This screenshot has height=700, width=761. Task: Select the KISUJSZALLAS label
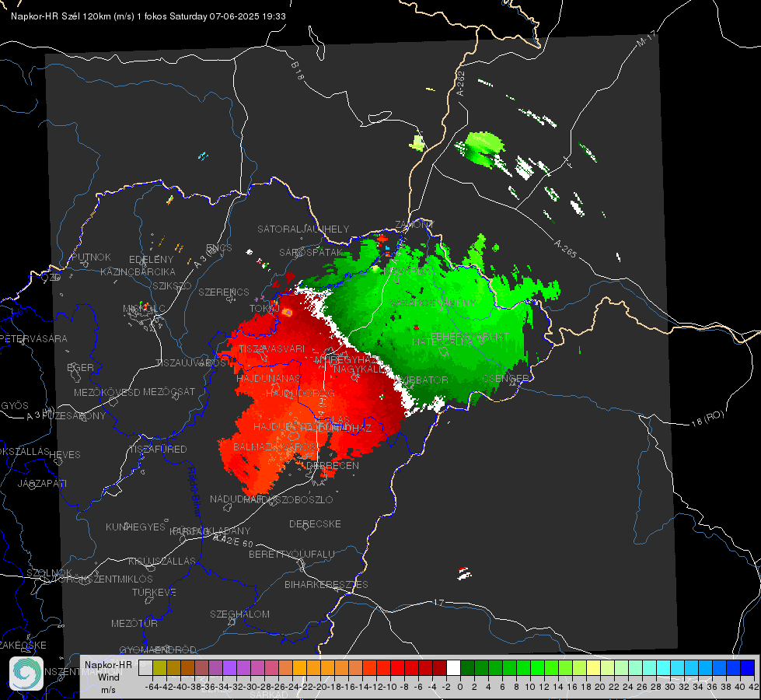(x=162, y=561)
